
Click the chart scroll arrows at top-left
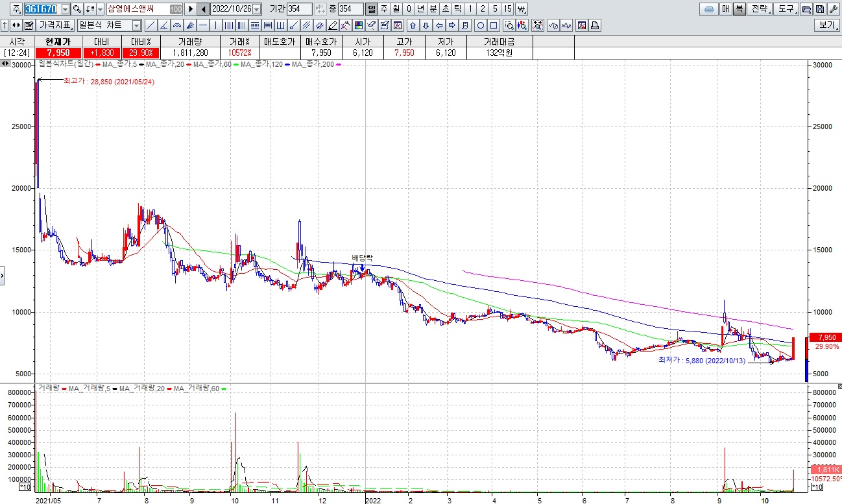5,63
